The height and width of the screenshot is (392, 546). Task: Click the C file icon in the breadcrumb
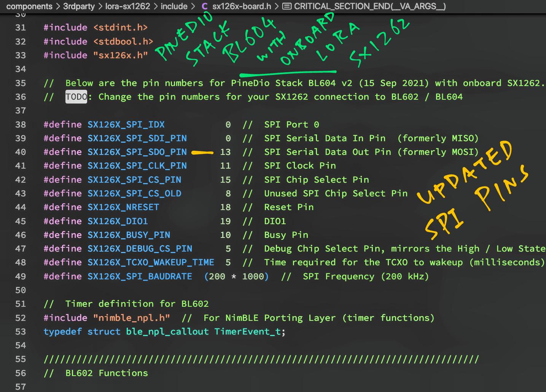tap(204, 6)
